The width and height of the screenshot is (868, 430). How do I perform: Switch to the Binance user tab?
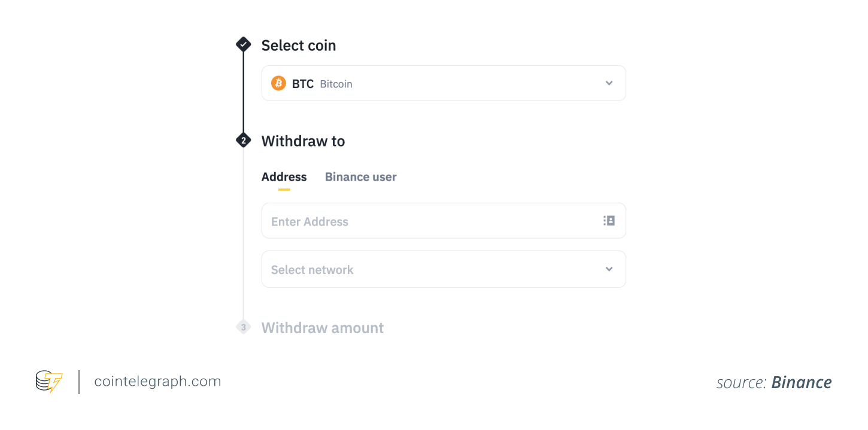[360, 176]
